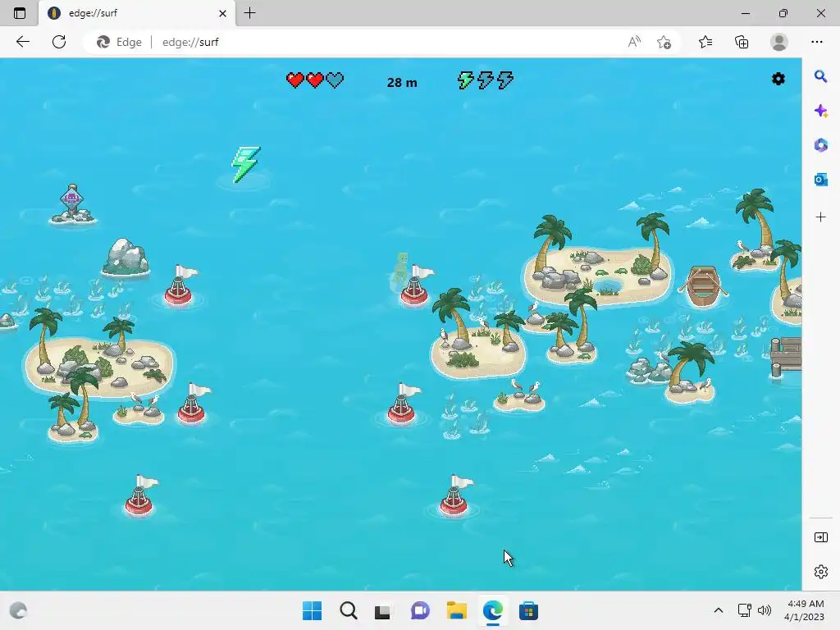
Task: Open the Microsoft 365 sidebar app
Action: point(820,145)
